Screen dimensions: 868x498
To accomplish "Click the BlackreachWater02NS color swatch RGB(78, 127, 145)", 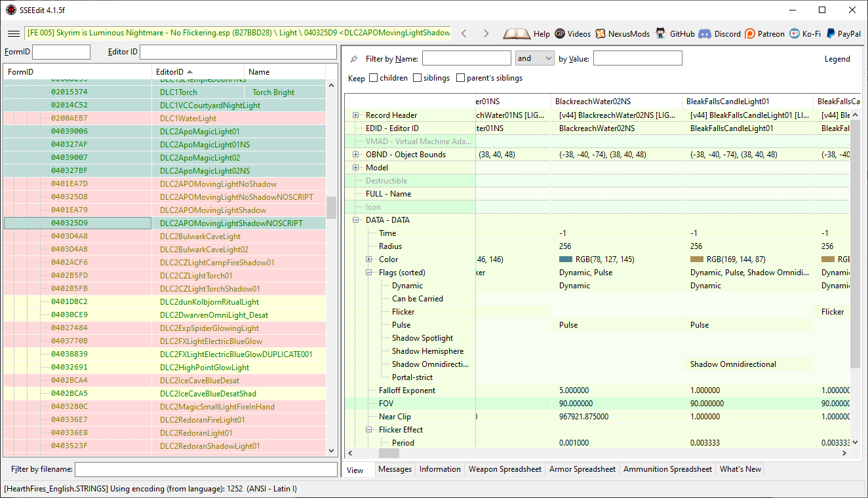I will 566,259.
